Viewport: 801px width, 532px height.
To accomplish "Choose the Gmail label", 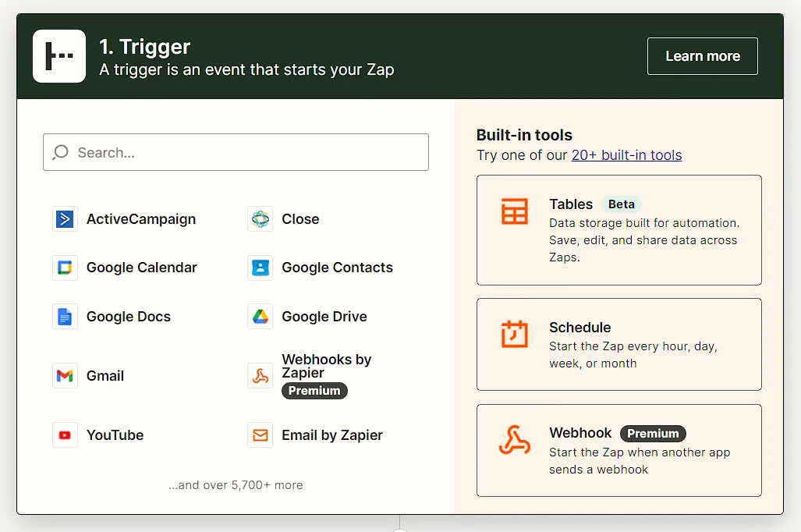I will pos(105,376).
